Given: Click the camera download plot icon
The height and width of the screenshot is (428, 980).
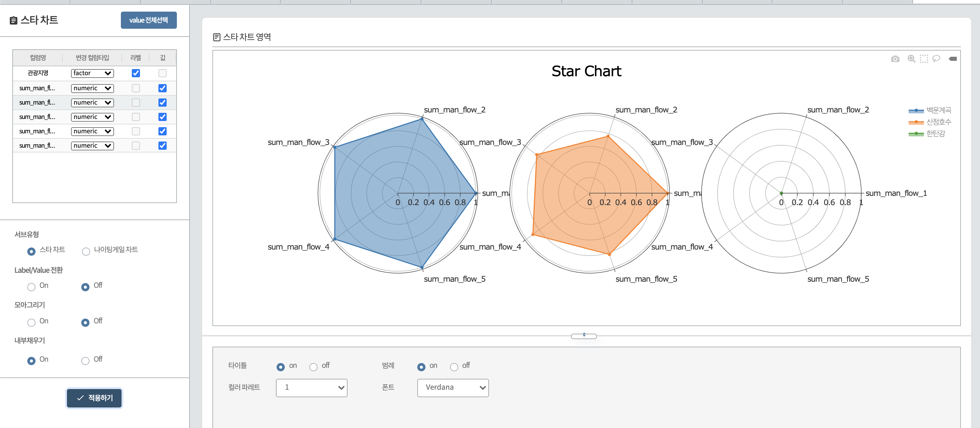Looking at the screenshot, I should click(895, 59).
